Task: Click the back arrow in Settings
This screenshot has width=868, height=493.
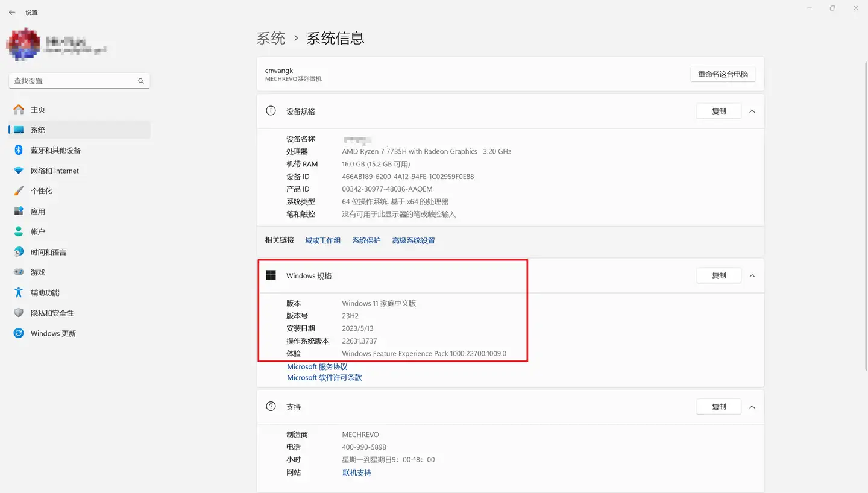Action: click(x=12, y=12)
